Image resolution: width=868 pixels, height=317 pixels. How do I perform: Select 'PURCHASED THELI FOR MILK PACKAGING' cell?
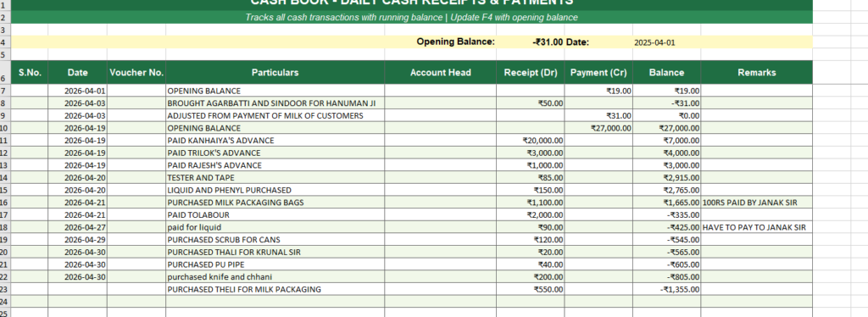tap(275, 289)
